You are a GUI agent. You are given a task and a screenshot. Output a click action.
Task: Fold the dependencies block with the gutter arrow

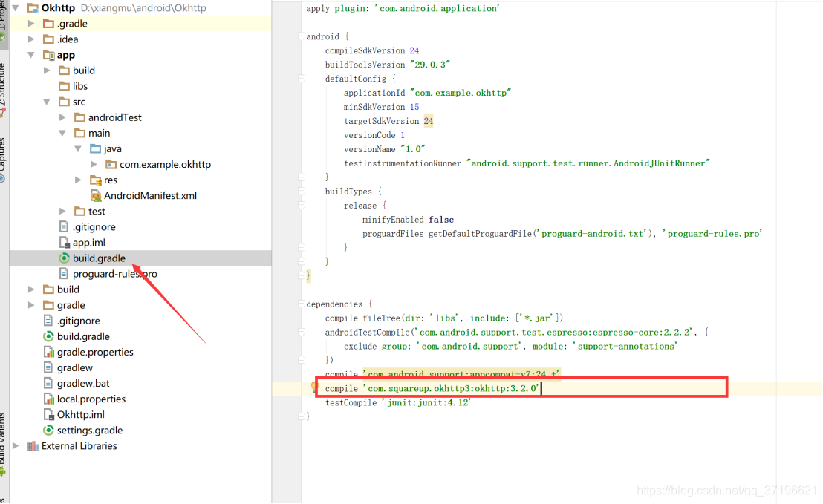pyautogui.click(x=300, y=304)
